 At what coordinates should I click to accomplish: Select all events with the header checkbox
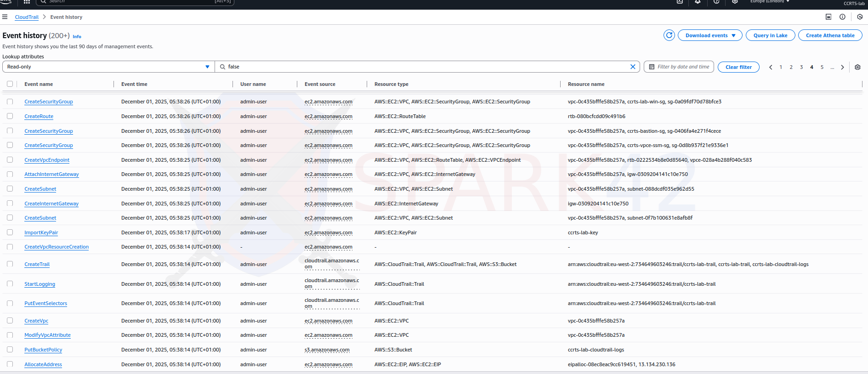pos(10,84)
